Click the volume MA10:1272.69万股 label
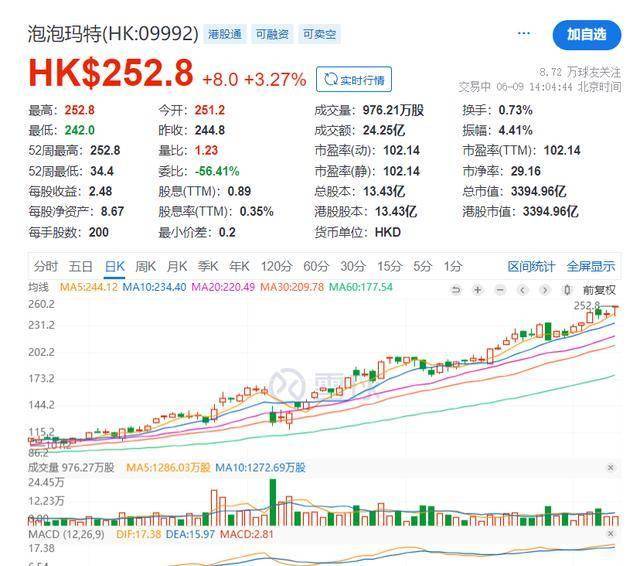This screenshot has height=566, width=640. 260,468
